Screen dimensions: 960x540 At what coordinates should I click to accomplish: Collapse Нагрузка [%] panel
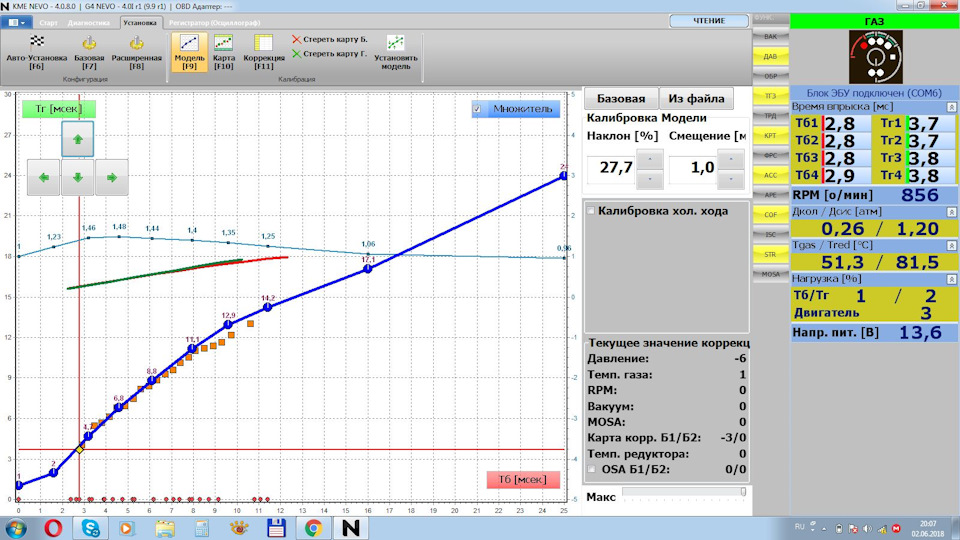[951, 279]
